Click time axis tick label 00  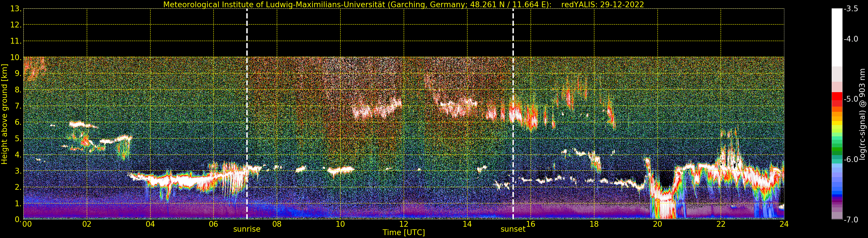pyautogui.click(x=27, y=224)
